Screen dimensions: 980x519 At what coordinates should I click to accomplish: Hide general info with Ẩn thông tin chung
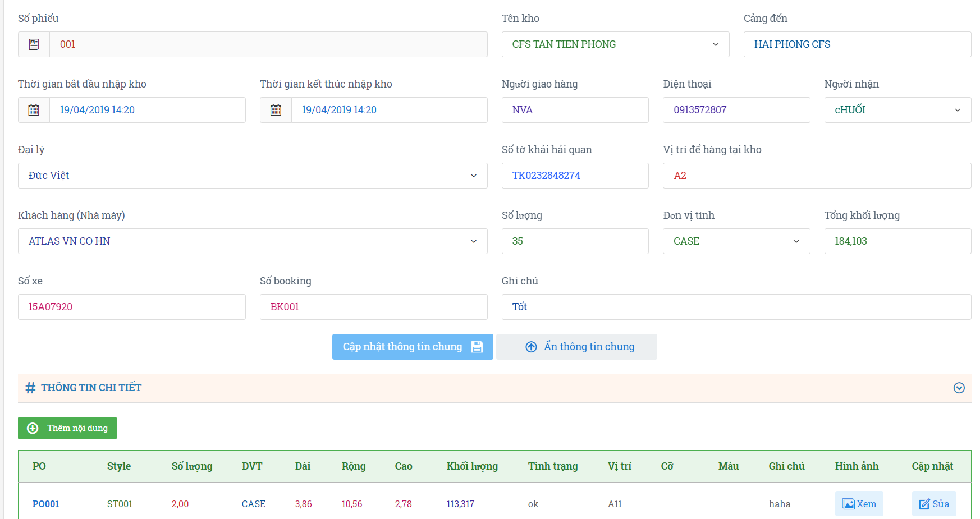click(576, 347)
